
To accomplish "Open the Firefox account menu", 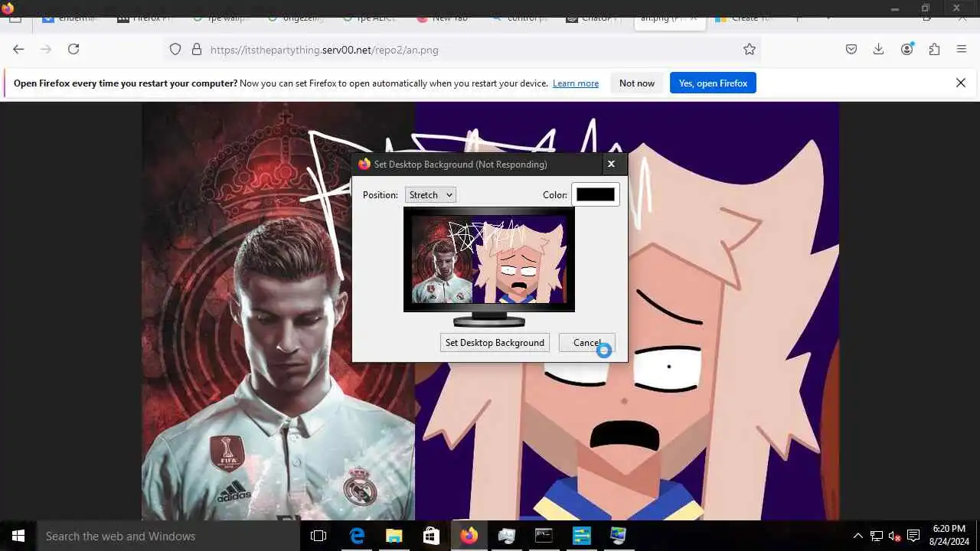I will 907,49.
